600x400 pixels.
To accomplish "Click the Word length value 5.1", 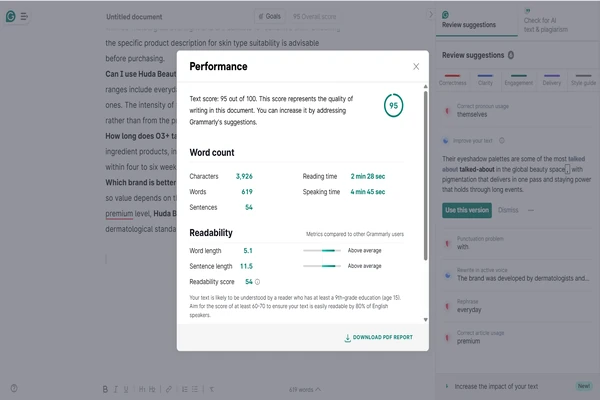I will point(248,251).
